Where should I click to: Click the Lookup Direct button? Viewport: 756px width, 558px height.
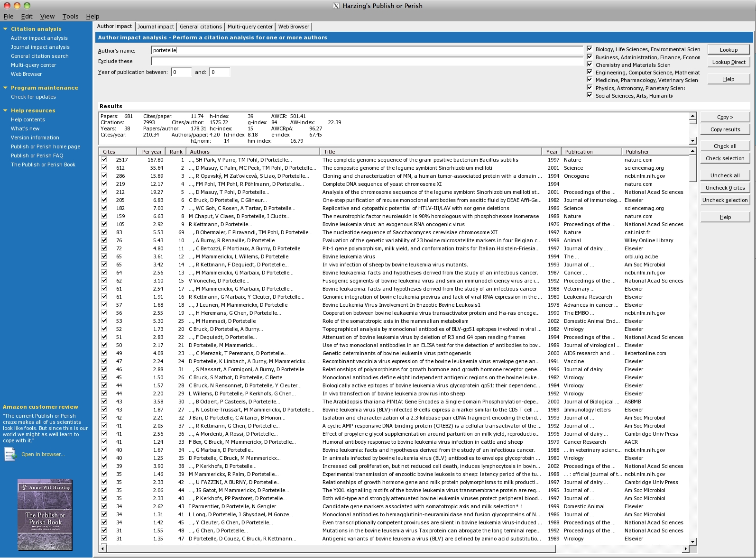(728, 62)
